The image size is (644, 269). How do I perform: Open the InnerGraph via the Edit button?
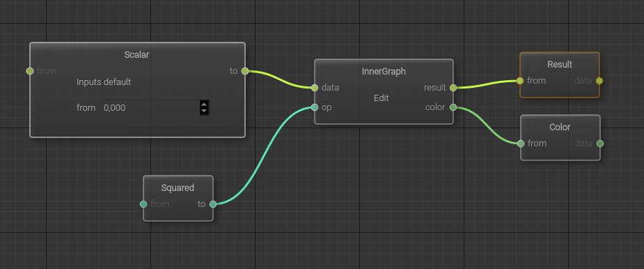[x=381, y=98]
